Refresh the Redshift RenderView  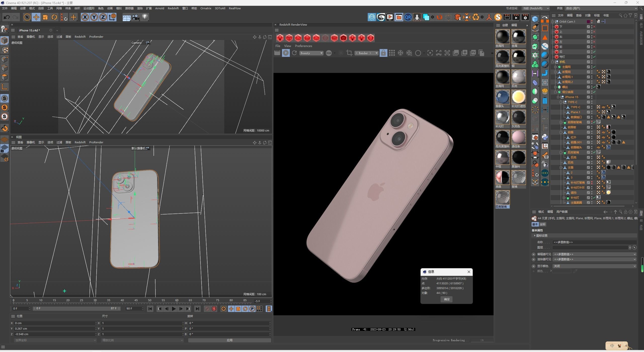coord(294,53)
